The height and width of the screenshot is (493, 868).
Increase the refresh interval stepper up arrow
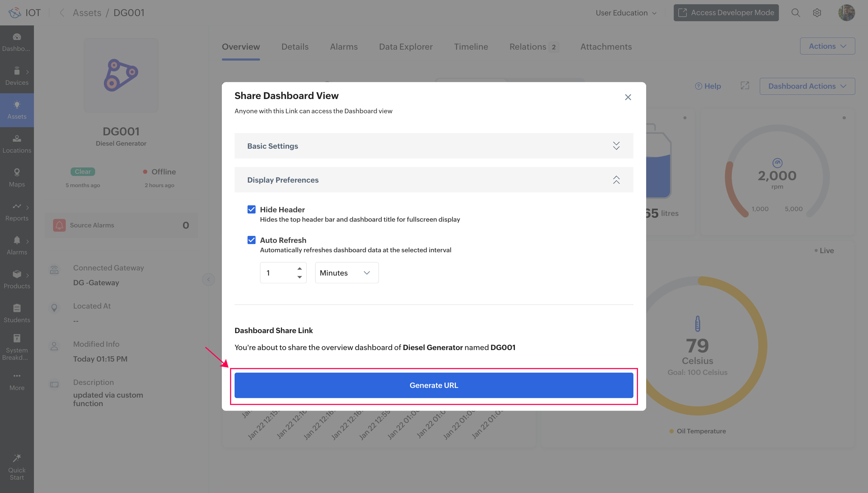(299, 268)
